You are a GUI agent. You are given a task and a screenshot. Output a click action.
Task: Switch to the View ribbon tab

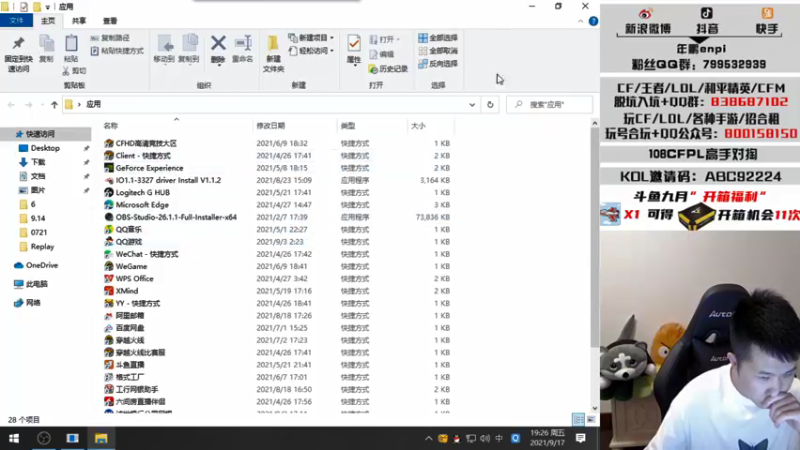tap(110, 20)
